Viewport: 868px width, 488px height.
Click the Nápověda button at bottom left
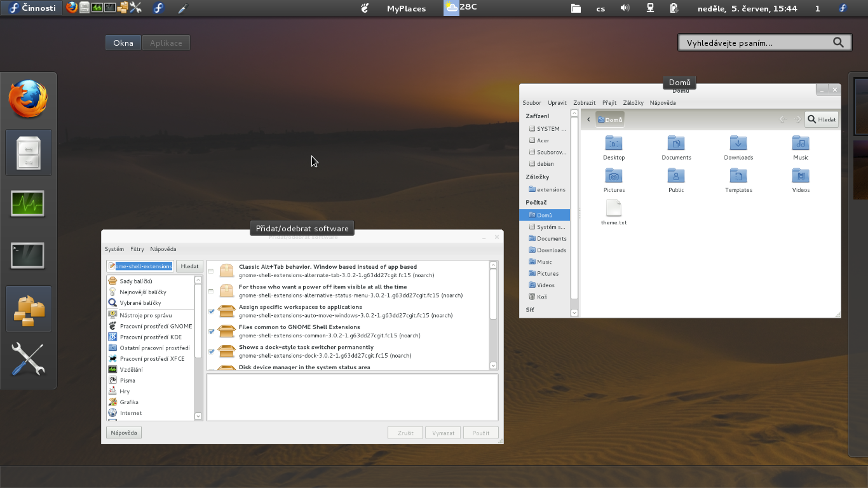pyautogui.click(x=124, y=433)
